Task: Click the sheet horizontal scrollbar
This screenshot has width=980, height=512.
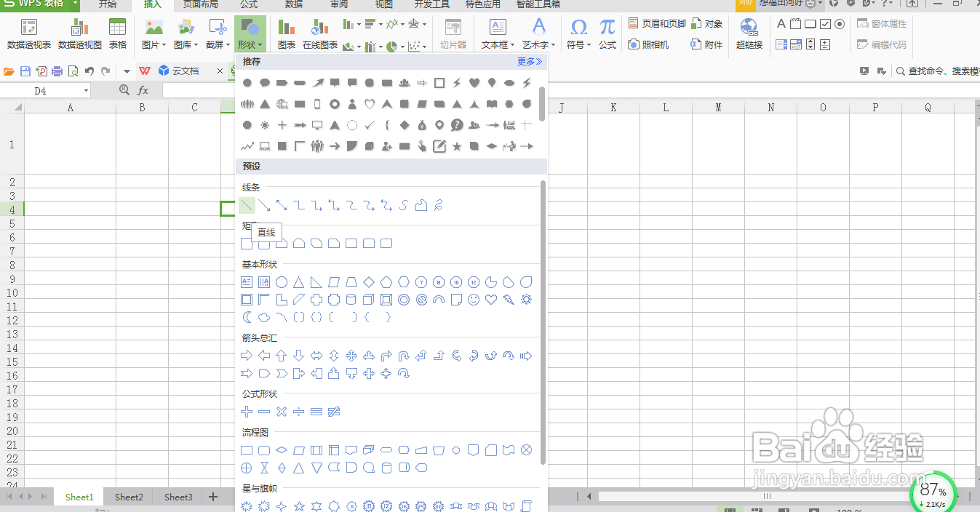Action: point(768,497)
